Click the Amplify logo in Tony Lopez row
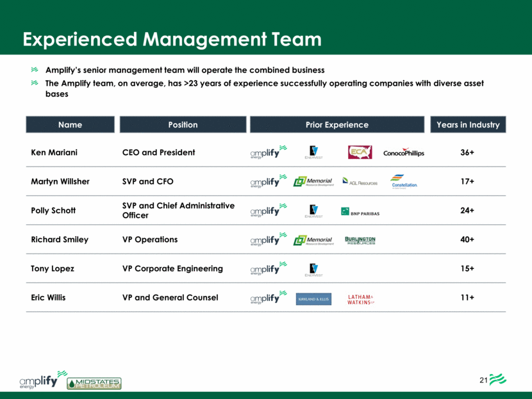532x399 pixels. coord(269,268)
